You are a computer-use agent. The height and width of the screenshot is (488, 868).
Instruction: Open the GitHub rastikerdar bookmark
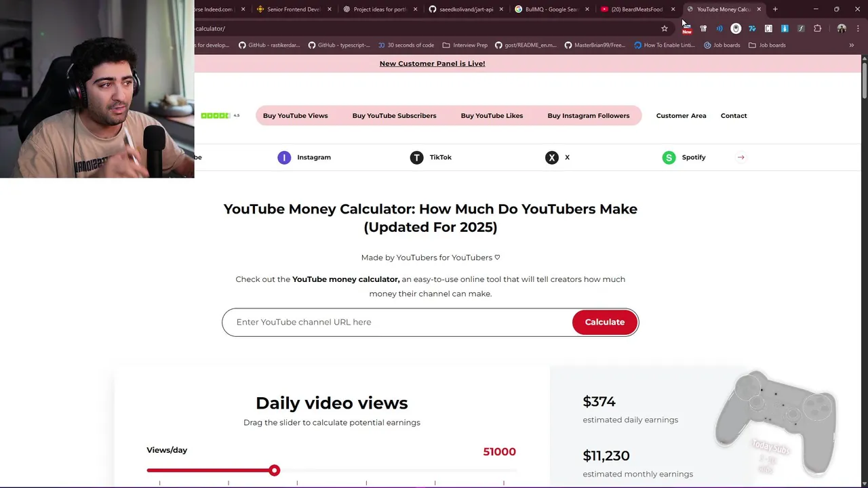[x=269, y=45]
